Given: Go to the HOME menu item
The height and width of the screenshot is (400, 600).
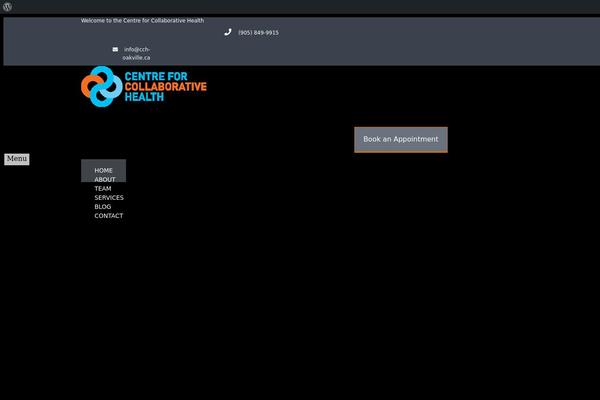Looking at the screenshot, I should point(103,170).
